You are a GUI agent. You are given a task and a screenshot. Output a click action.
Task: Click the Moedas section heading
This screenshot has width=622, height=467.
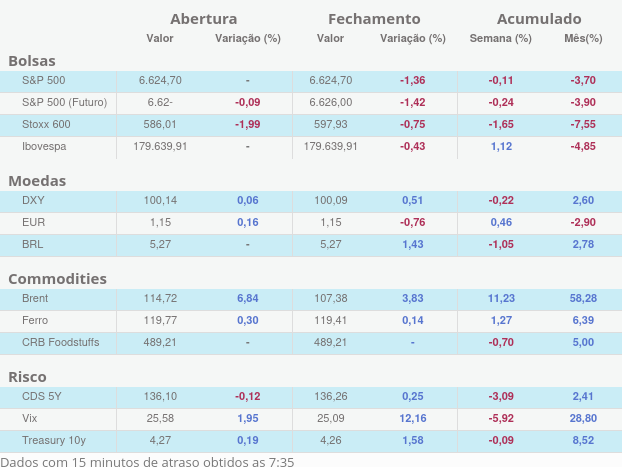(37, 181)
